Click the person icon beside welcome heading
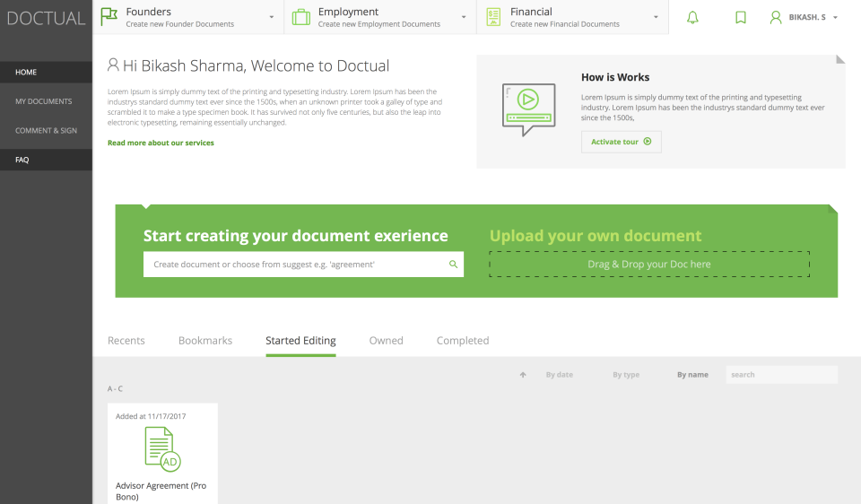The image size is (861, 504). point(113,65)
